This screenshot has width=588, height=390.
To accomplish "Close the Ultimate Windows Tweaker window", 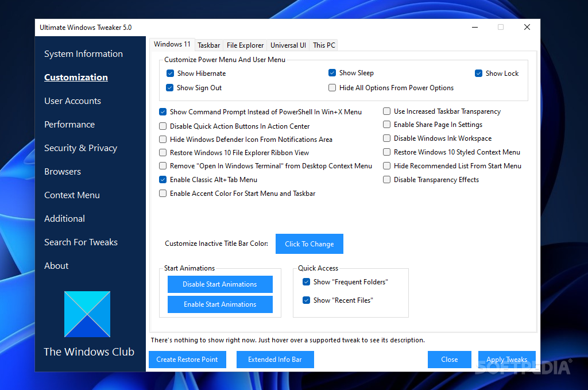I will tap(527, 28).
